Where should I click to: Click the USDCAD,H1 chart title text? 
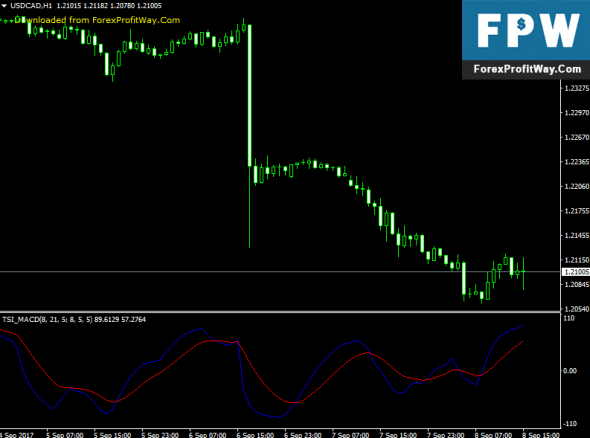[x=31, y=6]
